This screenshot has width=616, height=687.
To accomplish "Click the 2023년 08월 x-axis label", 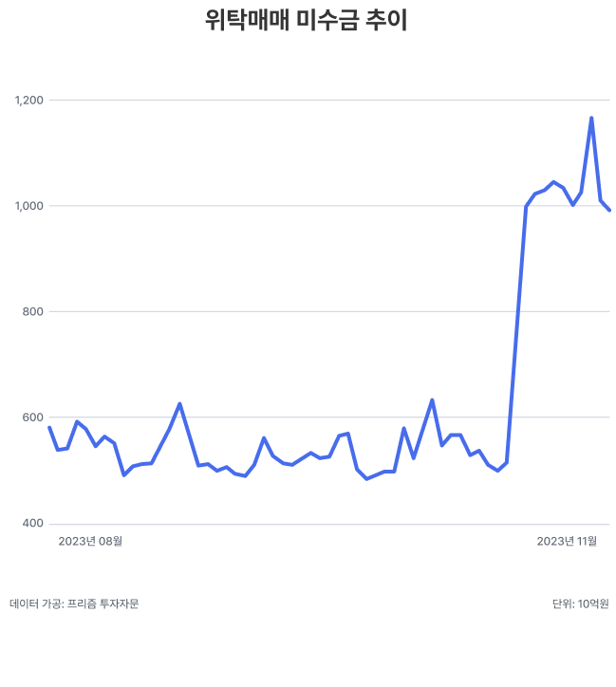I will click(90, 541).
